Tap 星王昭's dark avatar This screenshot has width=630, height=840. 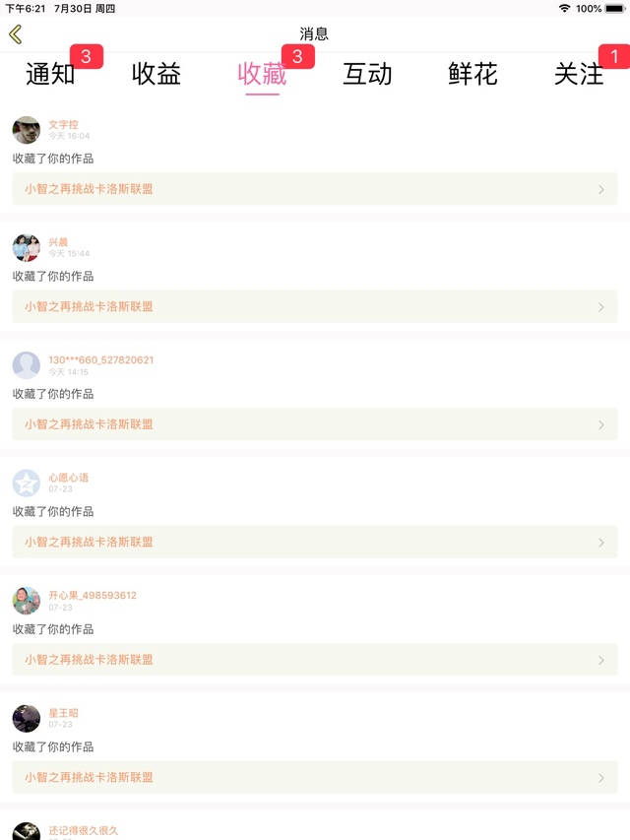[x=27, y=718]
